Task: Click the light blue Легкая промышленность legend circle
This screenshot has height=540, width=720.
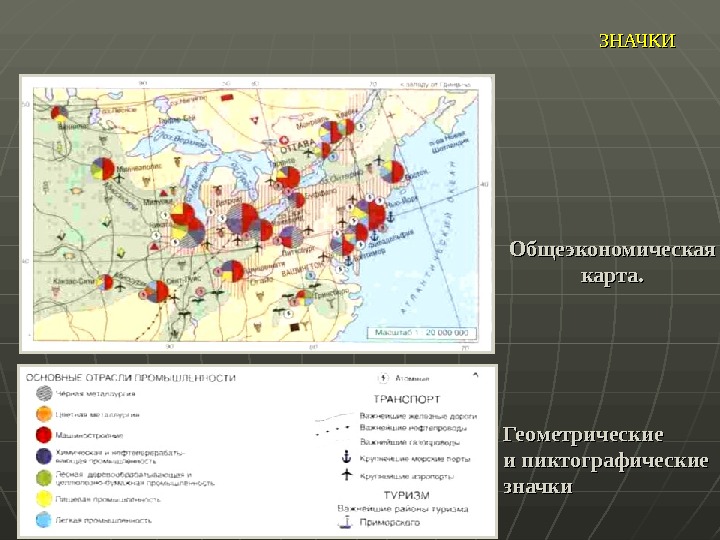Action: [x=44, y=520]
